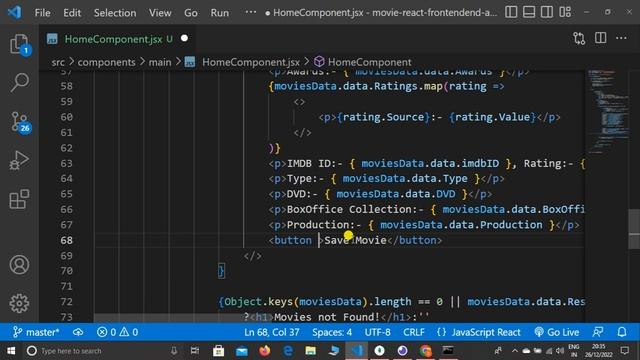Click the master branch status item
Screen dimensions: 640x360
click(36, 332)
